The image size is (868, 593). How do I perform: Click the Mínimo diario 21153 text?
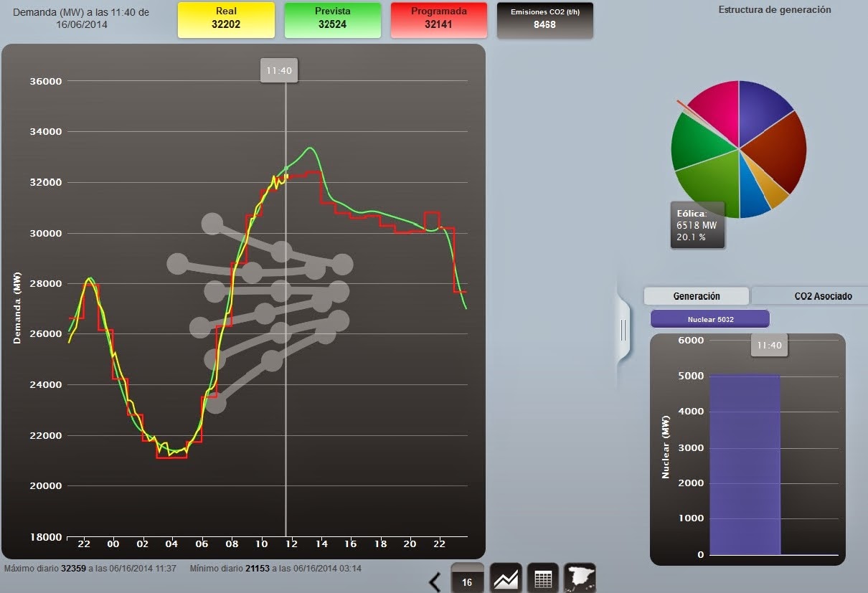275,569
